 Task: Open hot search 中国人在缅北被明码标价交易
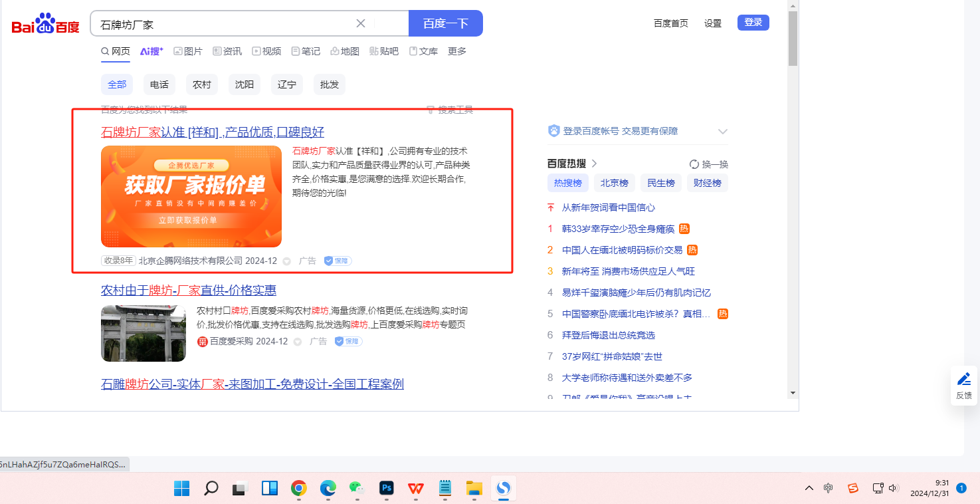(x=622, y=250)
